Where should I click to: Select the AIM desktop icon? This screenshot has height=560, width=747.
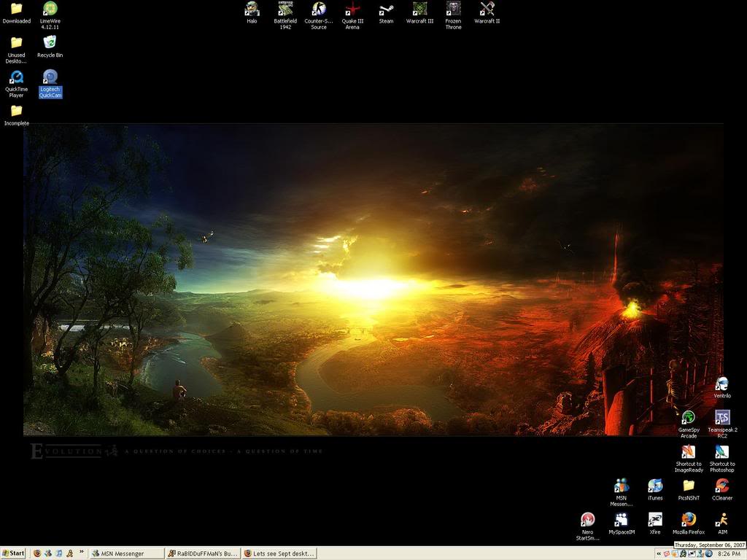722,524
